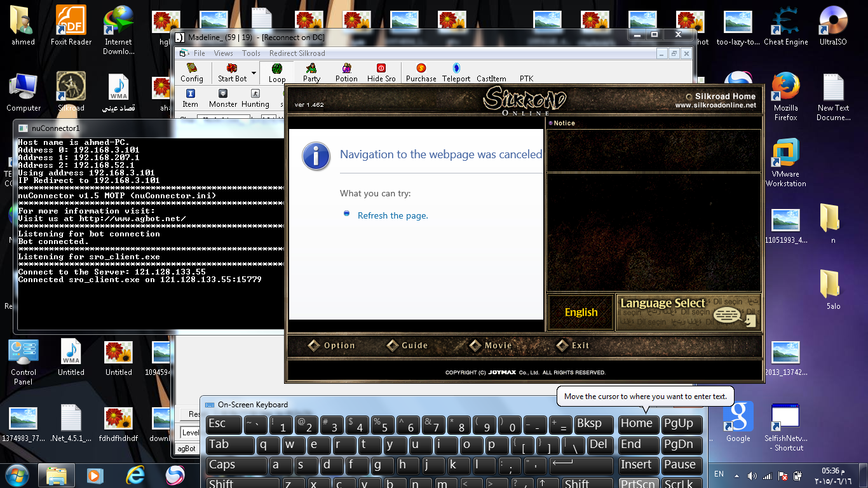
Task: Select the Control Panel desktop icon
Action: point(24,363)
